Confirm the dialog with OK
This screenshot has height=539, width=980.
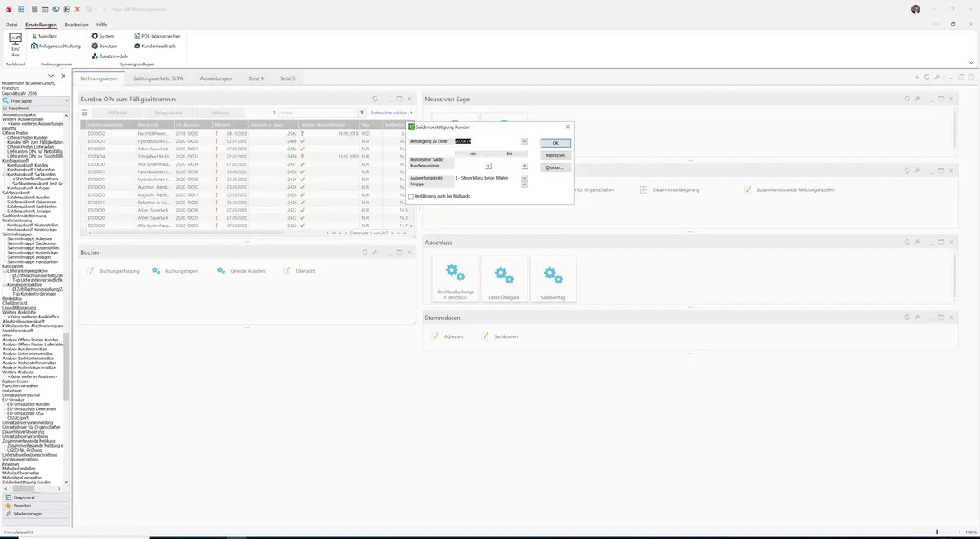[x=555, y=143]
